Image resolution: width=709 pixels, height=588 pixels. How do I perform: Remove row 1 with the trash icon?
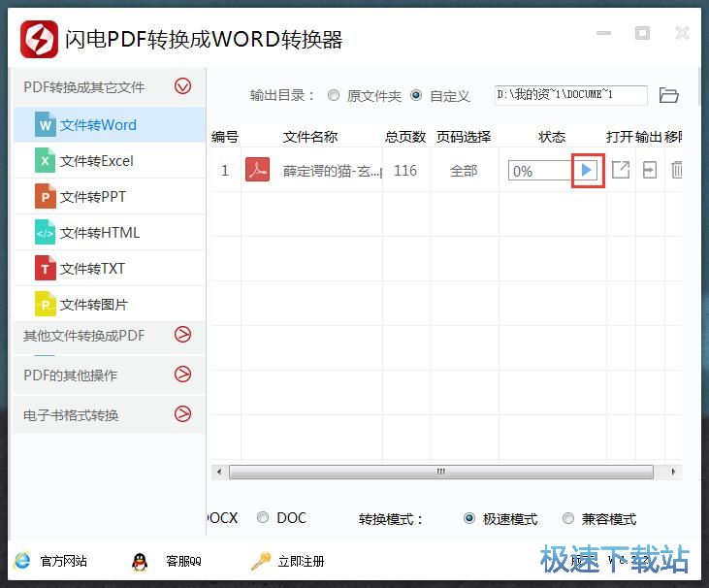coord(676,170)
